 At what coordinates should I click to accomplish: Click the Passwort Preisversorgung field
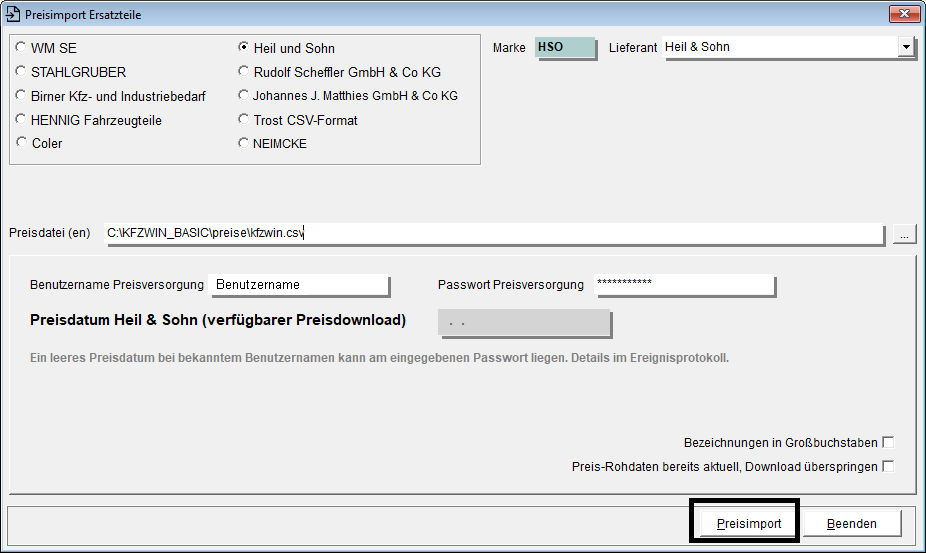point(684,285)
